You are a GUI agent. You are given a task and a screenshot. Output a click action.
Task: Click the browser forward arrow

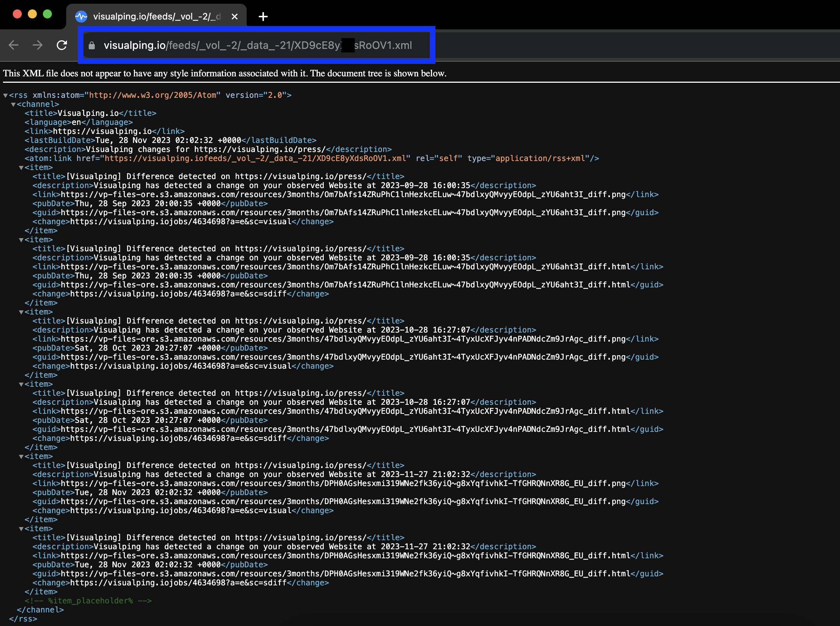38,45
